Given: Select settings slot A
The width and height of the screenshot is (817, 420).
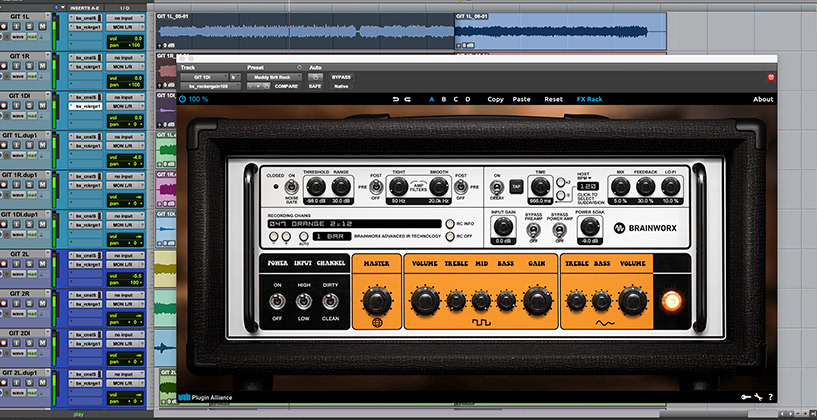Looking at the screenshot, I should (431, 99).
